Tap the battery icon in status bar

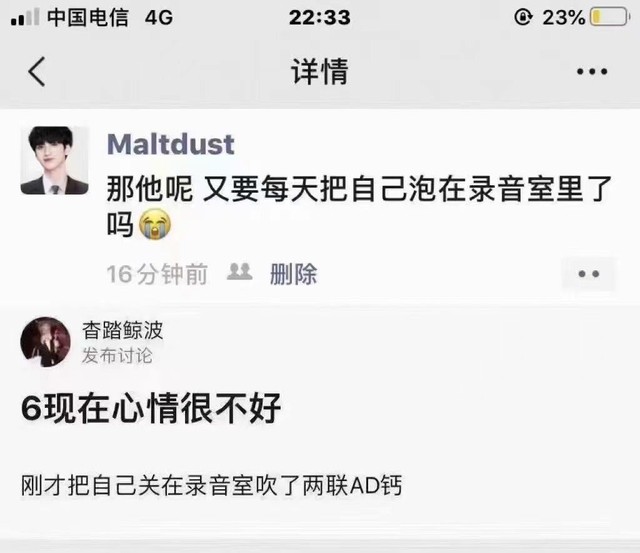(610, 18)
